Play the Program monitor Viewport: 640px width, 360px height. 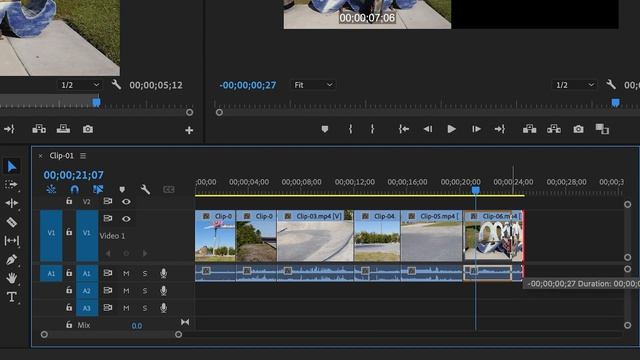pos(451,129)
